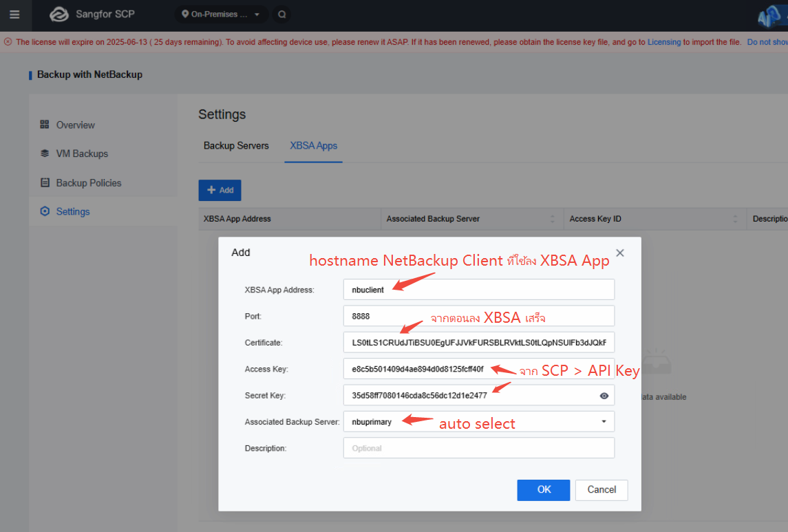Image resolution: width=788 pixels, height=532 pixels.
Task: Click the VM Backups layers icon
Action: [45, 153]
